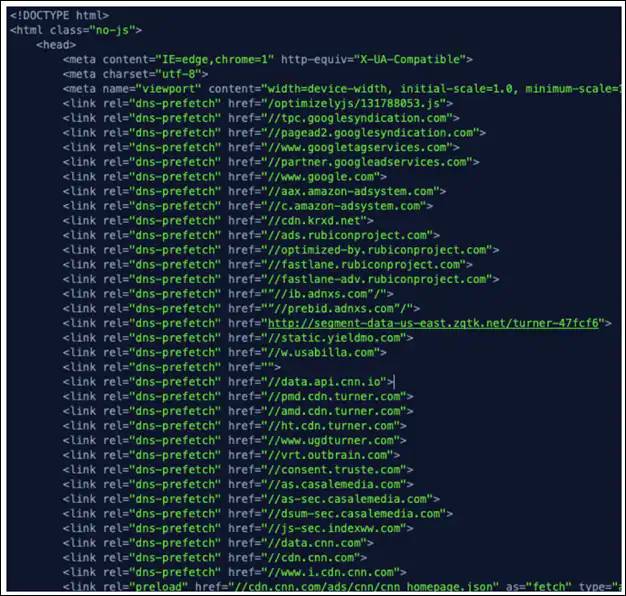Click the static.yieldmo.com href value
Screen dimensions: 626x596
pyautogui.click(x=330, y=338)
